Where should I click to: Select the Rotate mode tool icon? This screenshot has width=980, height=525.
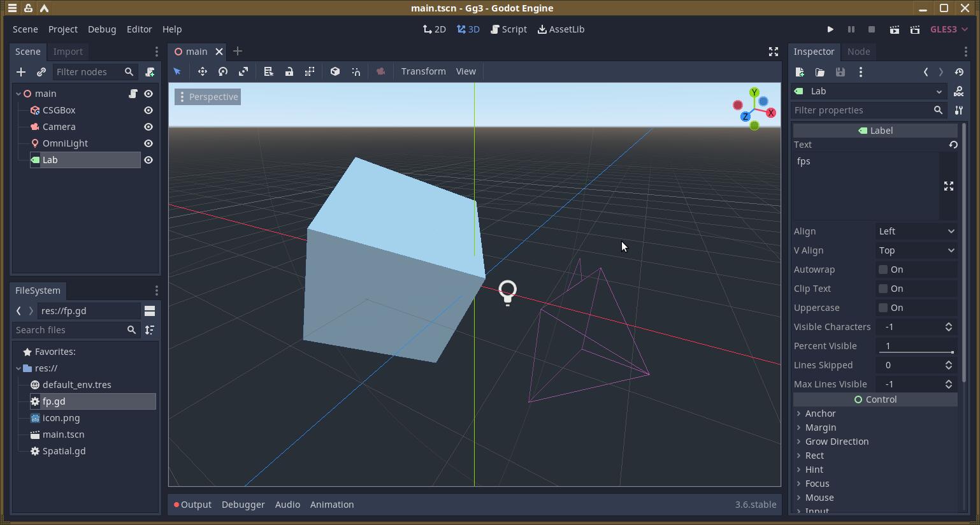click(x=223, y=71)
